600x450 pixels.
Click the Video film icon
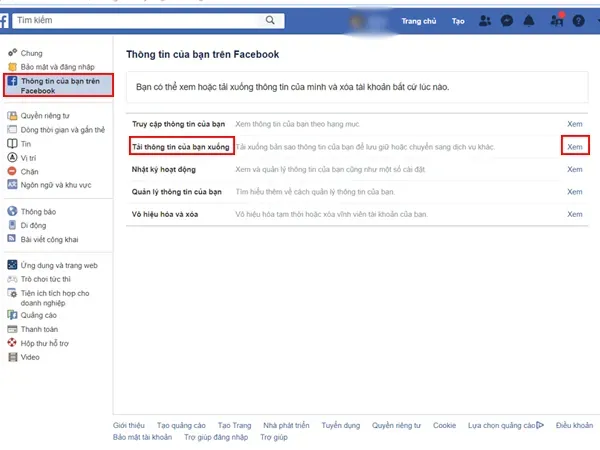[x=13, y=357]
